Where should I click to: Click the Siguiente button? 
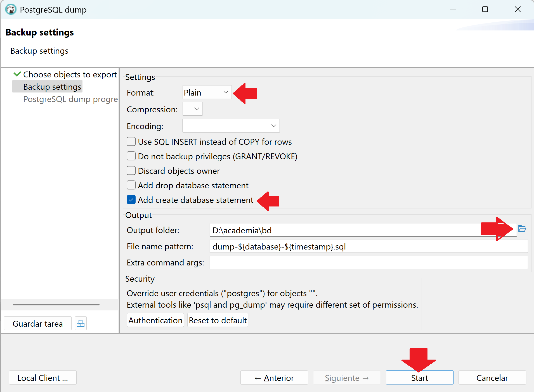point(347,378)
